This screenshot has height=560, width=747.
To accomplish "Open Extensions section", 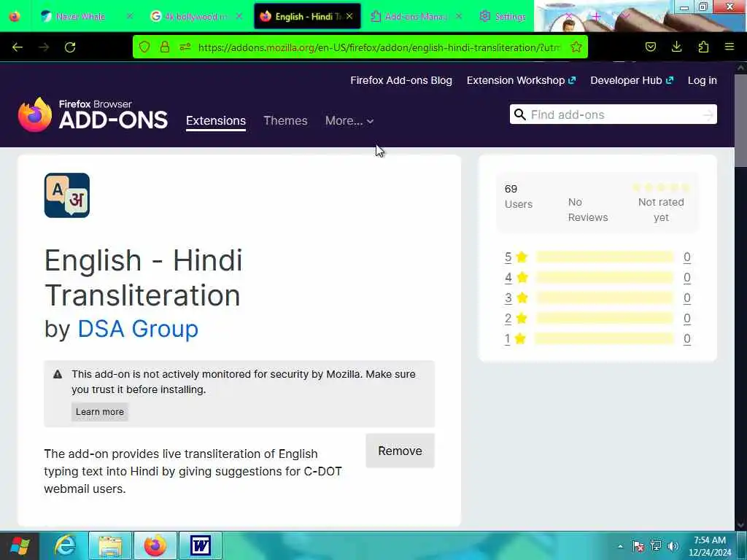I will (216, 120).
